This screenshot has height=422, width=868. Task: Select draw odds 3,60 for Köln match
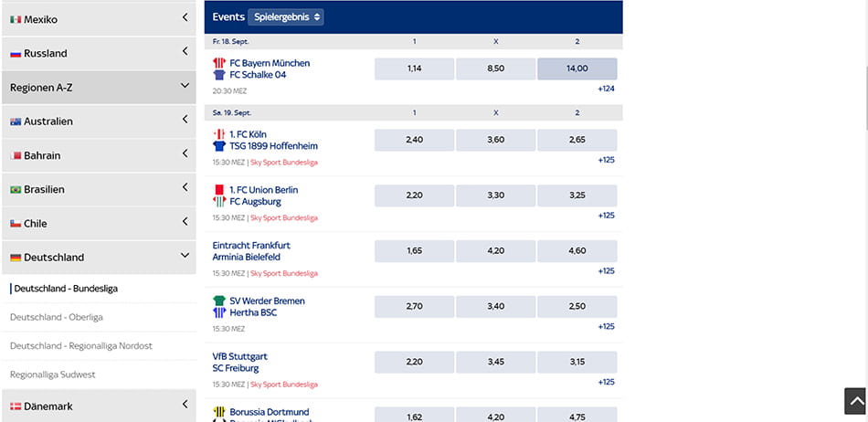click(495, 140)
